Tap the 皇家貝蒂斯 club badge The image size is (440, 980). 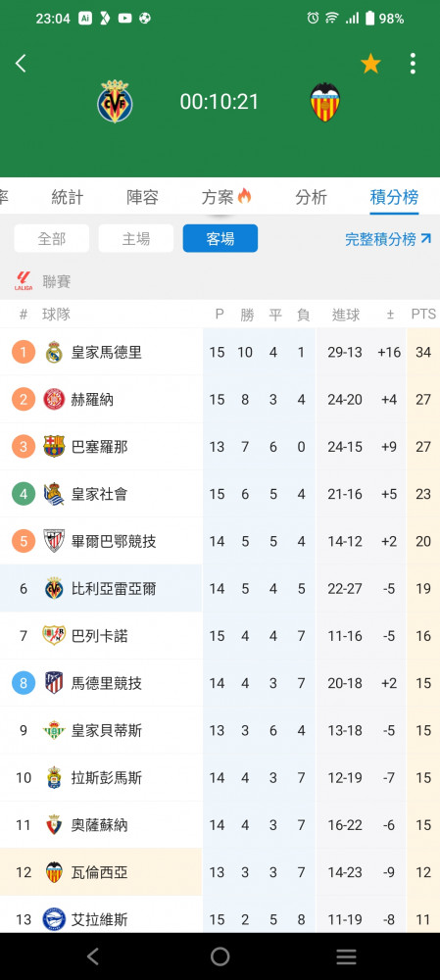(54, 730)
